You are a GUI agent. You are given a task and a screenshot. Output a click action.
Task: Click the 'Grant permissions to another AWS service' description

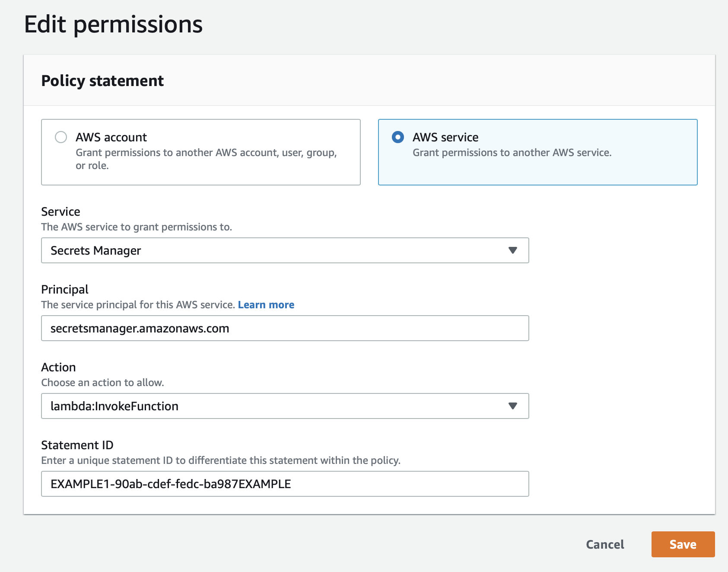click(512, 153)
